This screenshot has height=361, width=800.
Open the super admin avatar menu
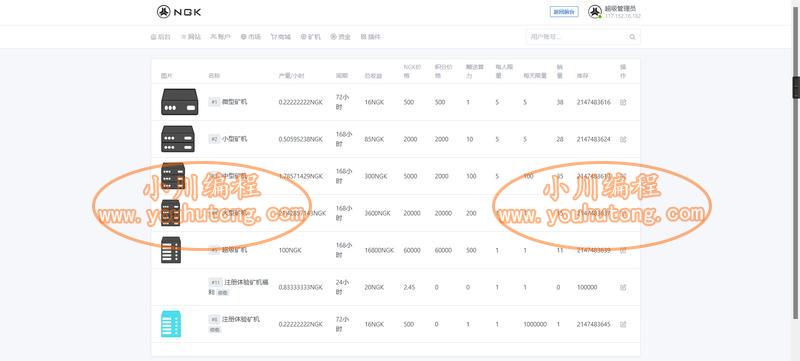614,12
